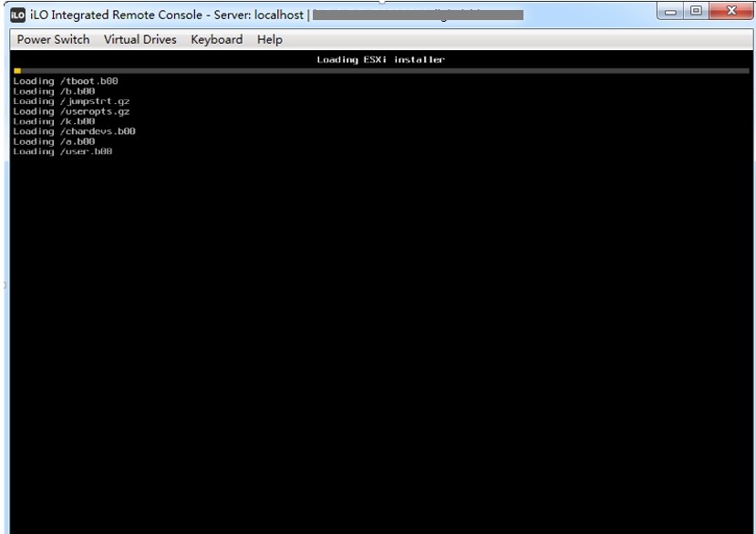
Task: Open the Help menu
Action: point(270,39)
